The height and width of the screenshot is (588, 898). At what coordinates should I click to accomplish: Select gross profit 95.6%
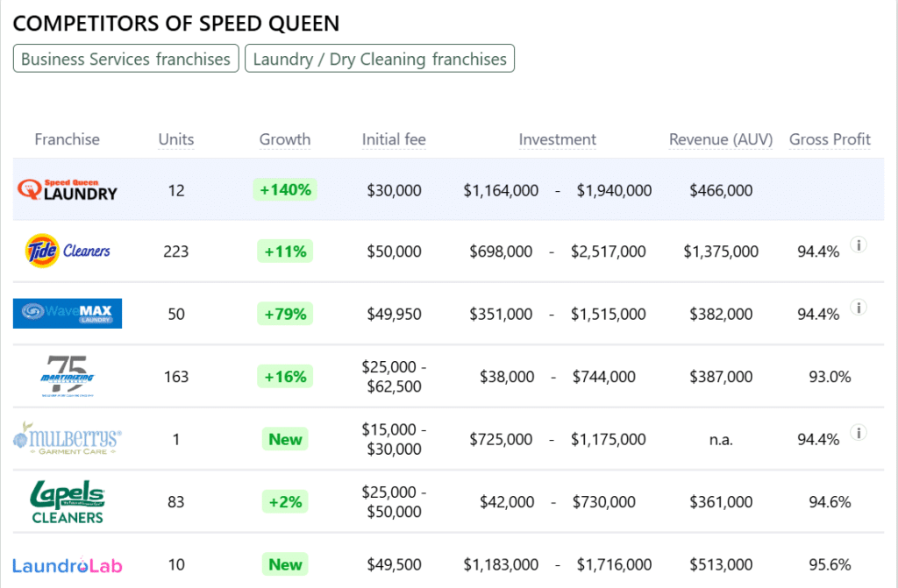830,564
